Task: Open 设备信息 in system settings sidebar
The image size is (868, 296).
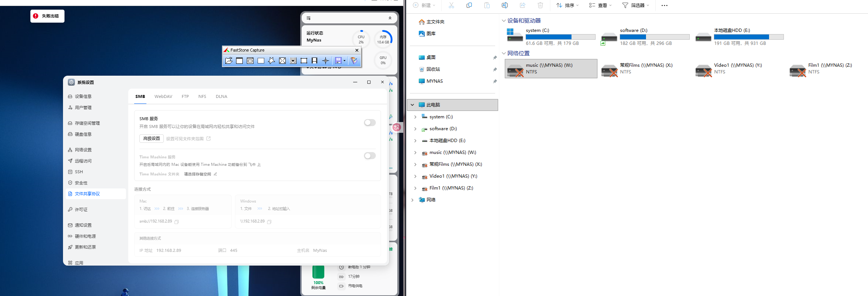Action: click(96, 96)
